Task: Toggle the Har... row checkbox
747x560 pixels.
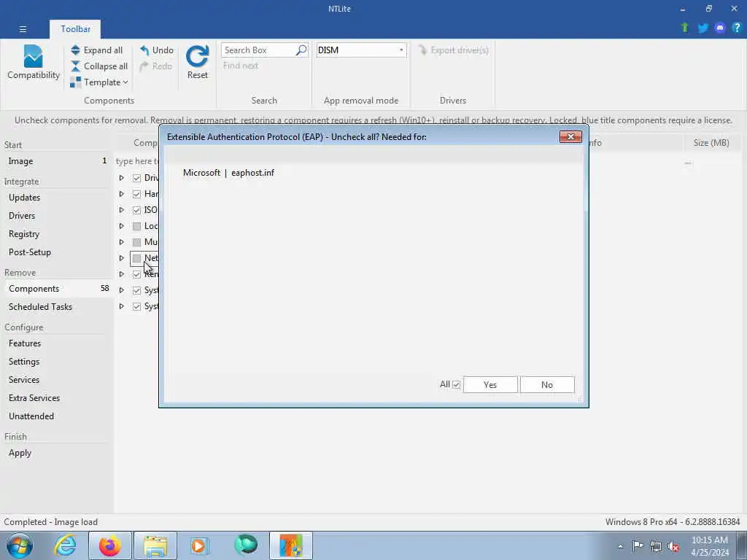Action: pos(136,194)
